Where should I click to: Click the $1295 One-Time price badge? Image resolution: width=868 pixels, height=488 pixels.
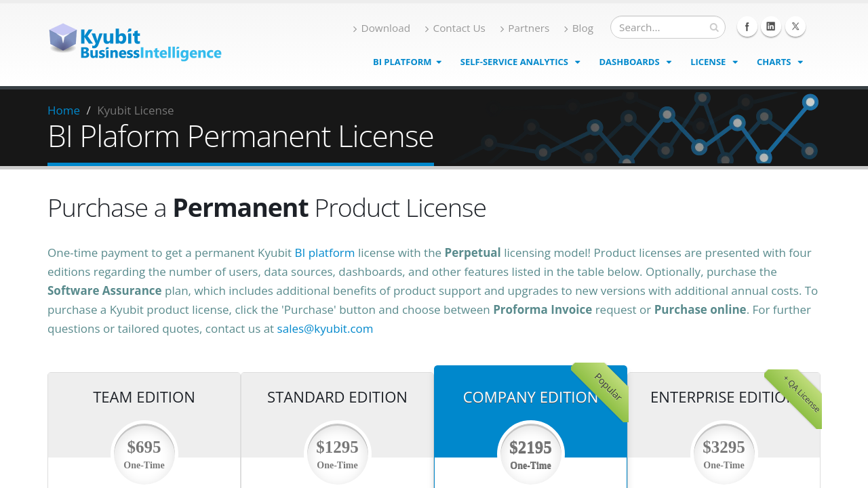click(337, 453)
